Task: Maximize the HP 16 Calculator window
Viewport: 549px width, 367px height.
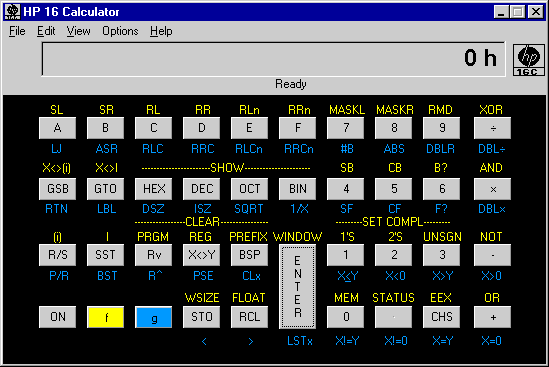Action: point(517,12)
